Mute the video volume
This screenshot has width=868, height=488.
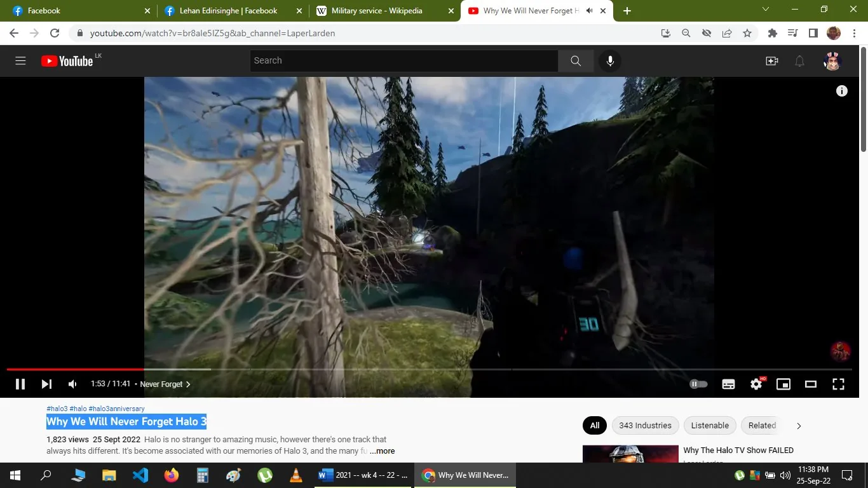pyautogui.click(x=72, y=384)
